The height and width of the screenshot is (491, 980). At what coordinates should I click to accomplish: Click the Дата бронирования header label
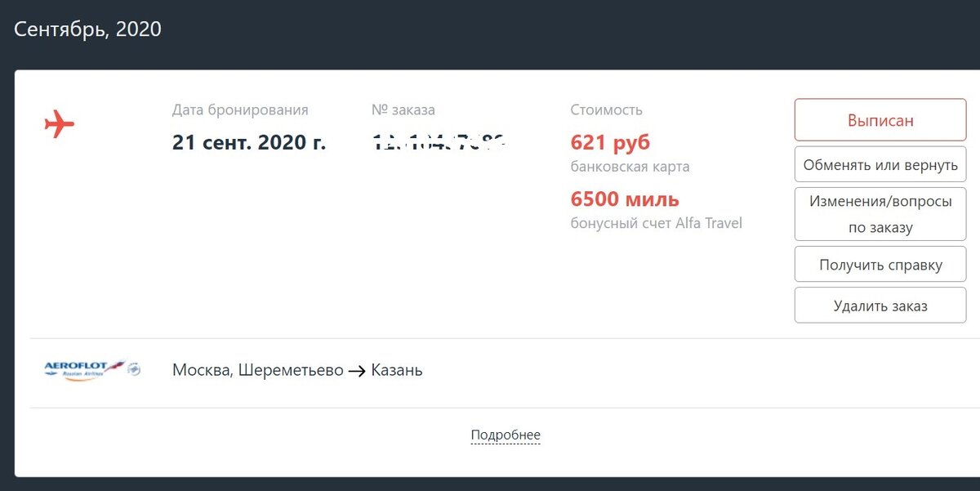click(240, 109)
